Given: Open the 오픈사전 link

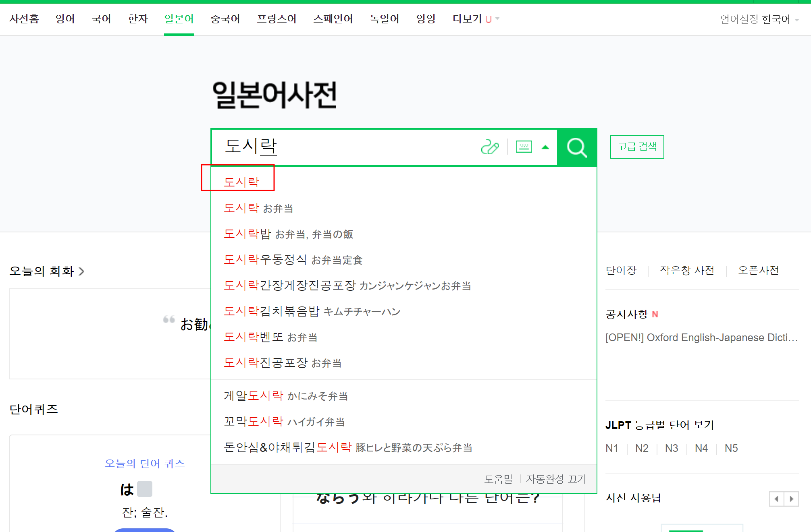Looking at the screenshot, I should point(758,270).
